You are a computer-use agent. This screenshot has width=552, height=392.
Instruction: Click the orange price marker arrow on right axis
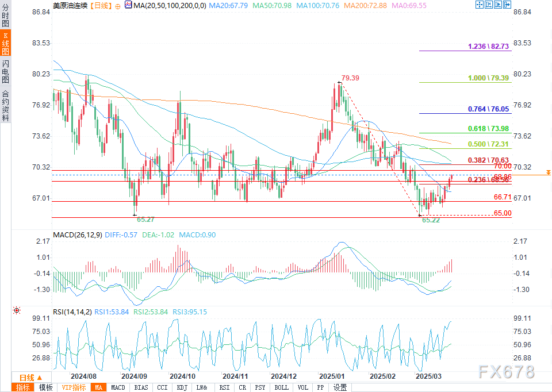548,172
